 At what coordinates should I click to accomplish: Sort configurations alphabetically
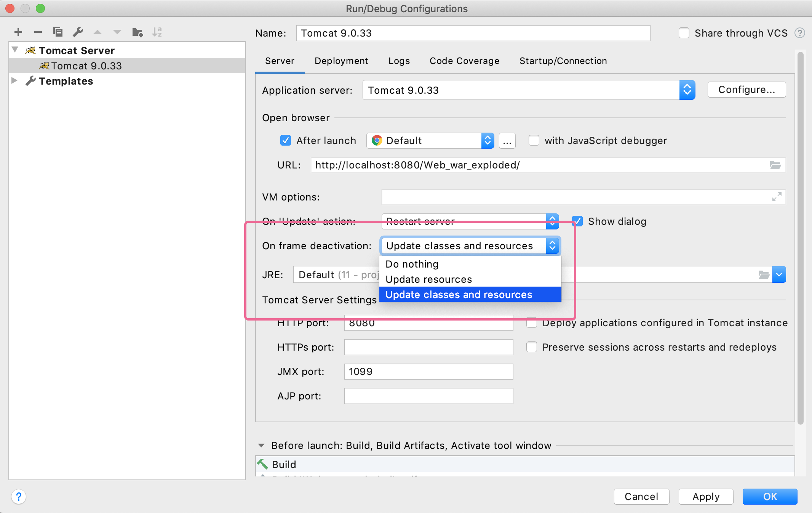(x=157, y=32)
